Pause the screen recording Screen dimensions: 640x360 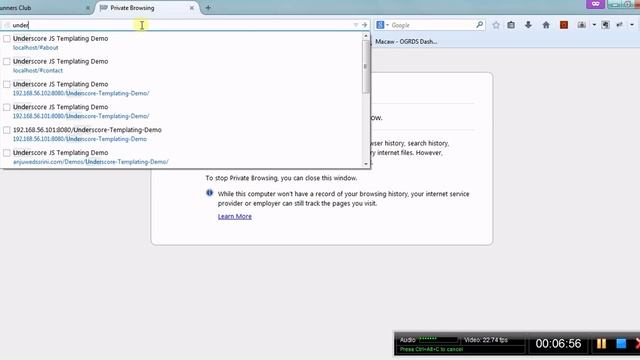tap(601, 344)
